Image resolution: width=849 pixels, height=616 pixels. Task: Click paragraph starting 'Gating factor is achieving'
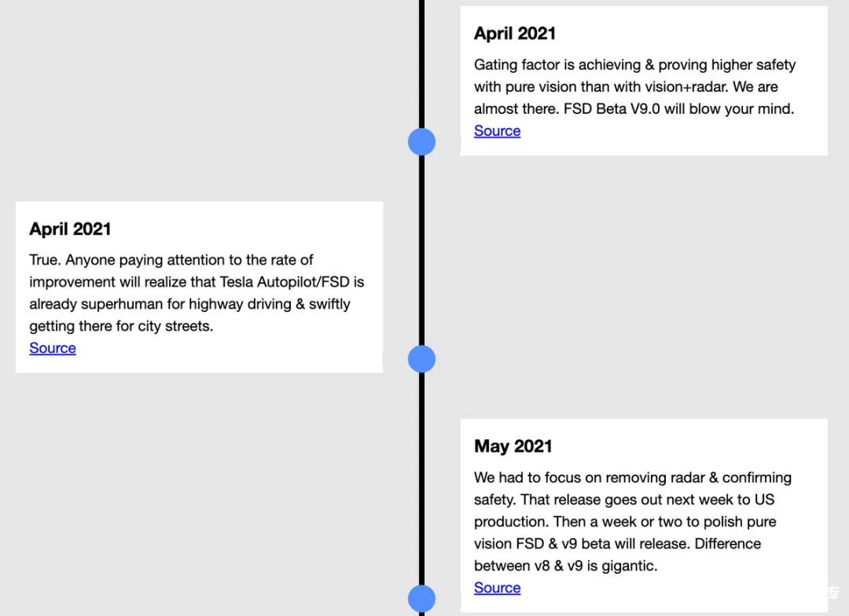[634, 86]
